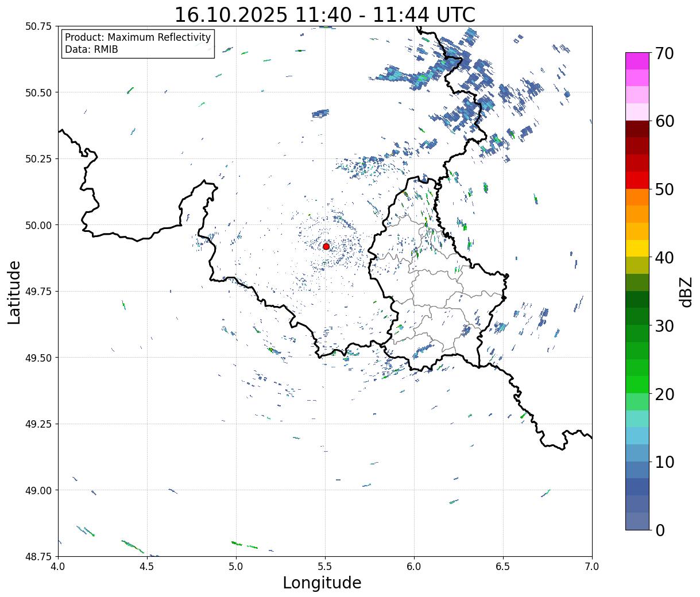Click the colorbar tick label '40'
This screenshot has height=597, width=700.
tap(664, 258)
